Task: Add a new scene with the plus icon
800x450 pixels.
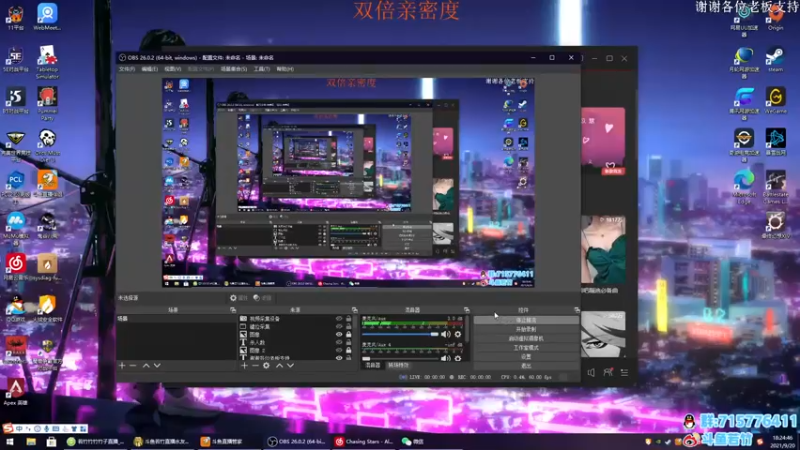Action: point(122,365)
